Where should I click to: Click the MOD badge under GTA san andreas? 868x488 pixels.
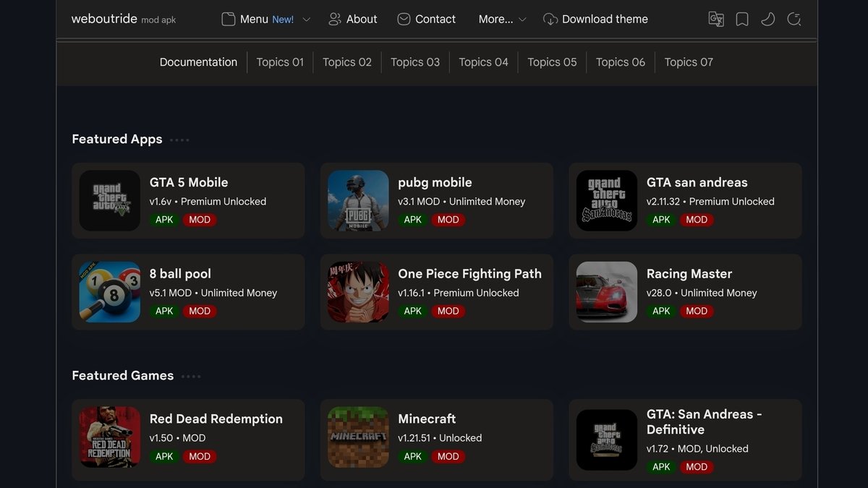(697, 220)
